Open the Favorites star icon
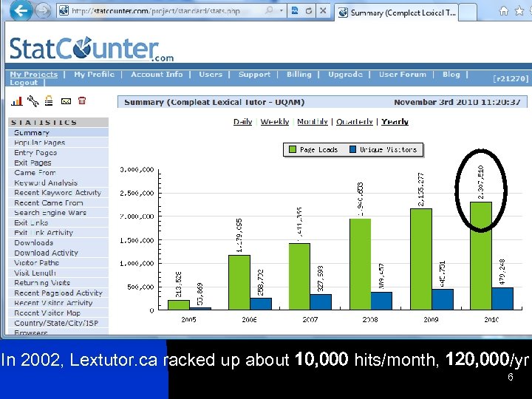 tap(519, 11)
